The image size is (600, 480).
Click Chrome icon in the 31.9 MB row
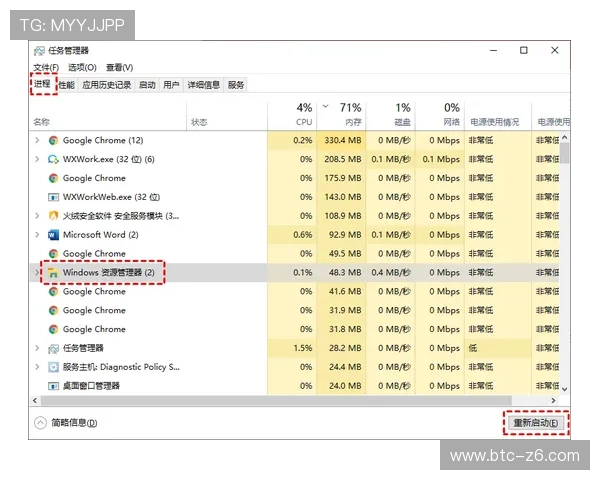coord(53,310)
